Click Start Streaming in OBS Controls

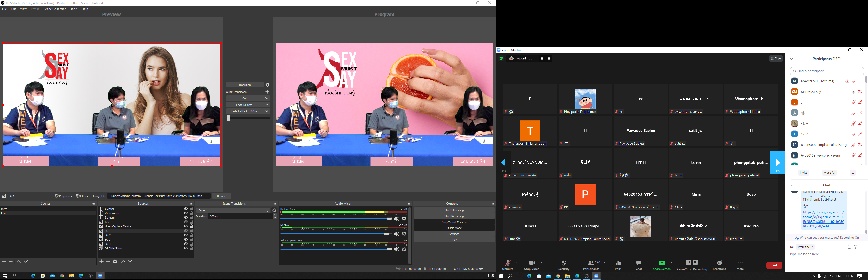click(x=454, y=210)
